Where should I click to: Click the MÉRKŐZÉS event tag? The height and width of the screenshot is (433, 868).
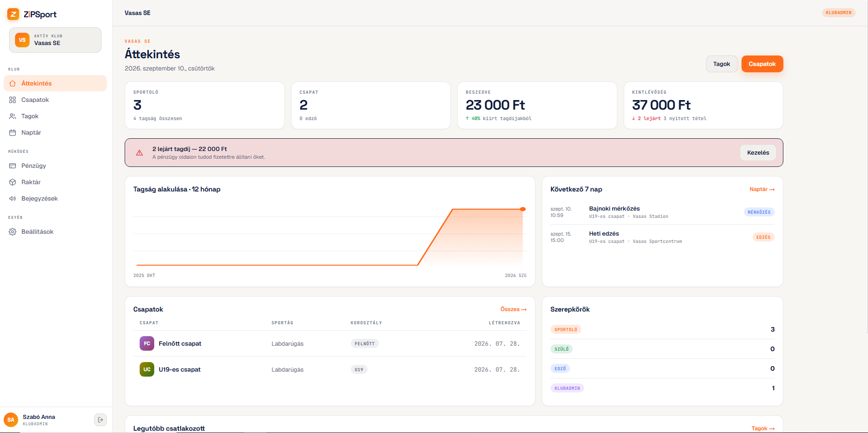759,212
